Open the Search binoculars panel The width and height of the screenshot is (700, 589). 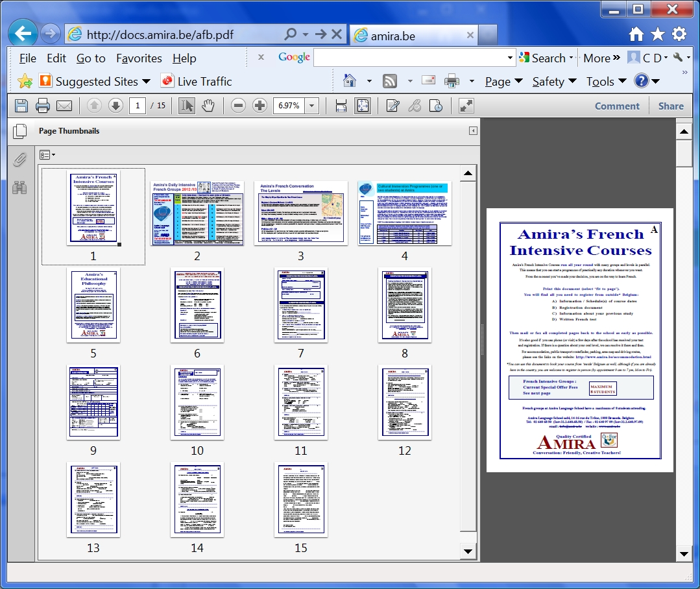[19, 187]
